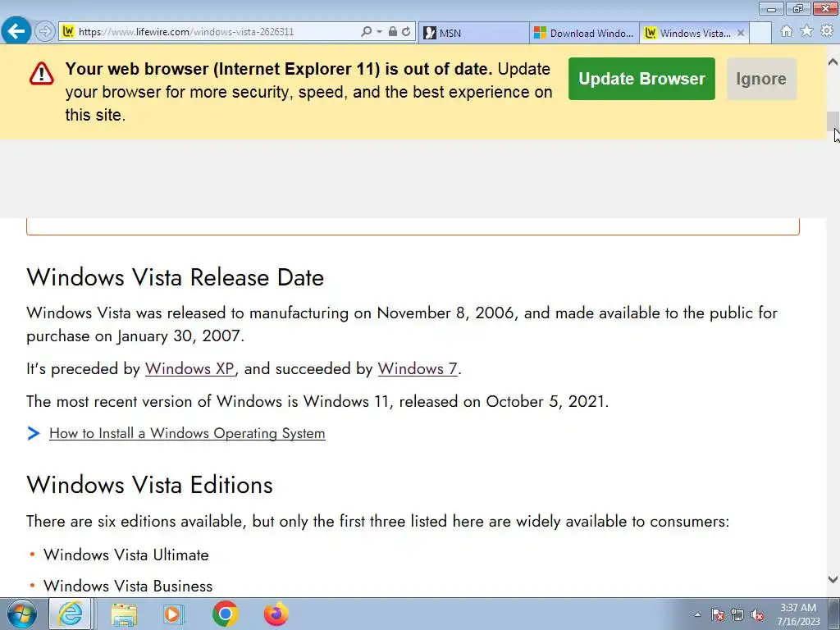Open the address bar dropdown arrow

pyautogui.click(x=379, y=32)
